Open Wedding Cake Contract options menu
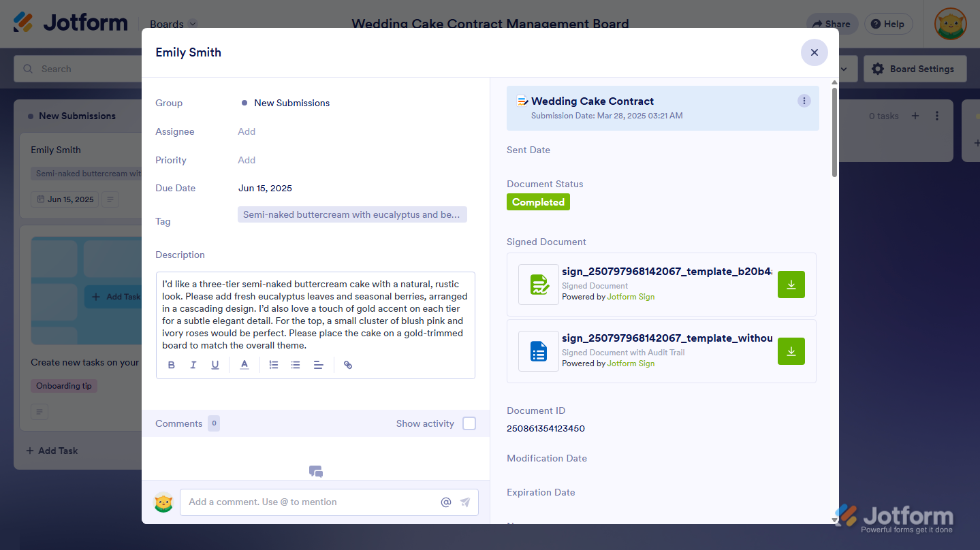The width and height of the screenshot is (980, 550). 804,101
